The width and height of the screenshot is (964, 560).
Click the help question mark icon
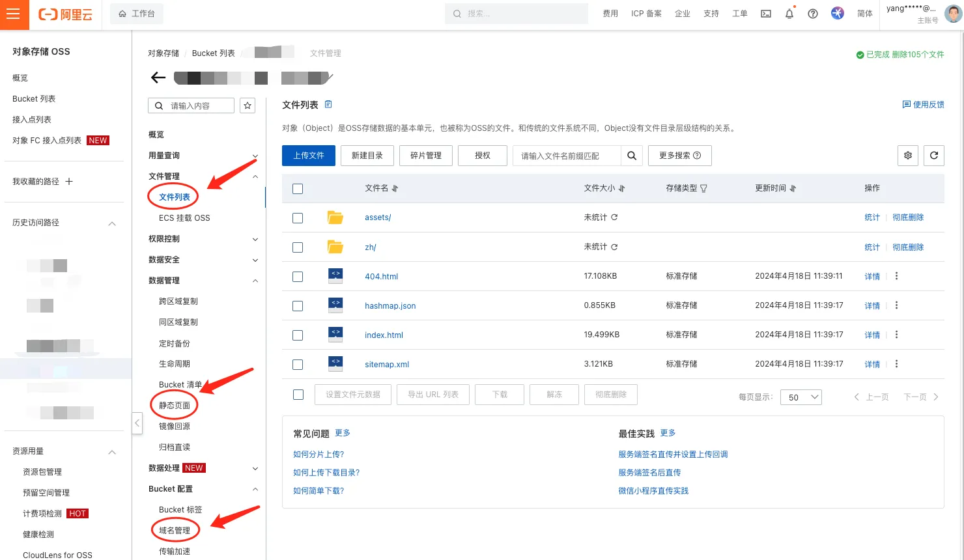pyautogui.click(x=813, y=14)
